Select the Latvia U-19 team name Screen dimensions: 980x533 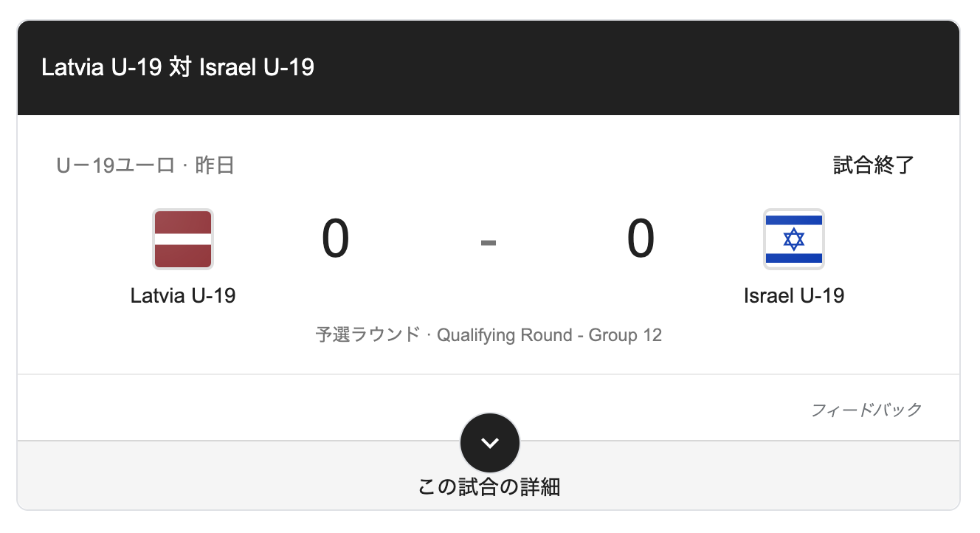(183, 296)
